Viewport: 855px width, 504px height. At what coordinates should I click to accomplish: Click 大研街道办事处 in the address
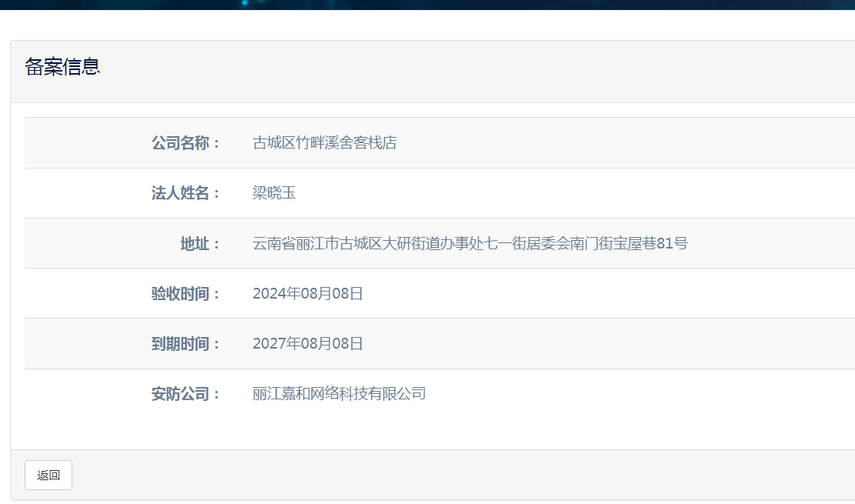click(434, 244)
